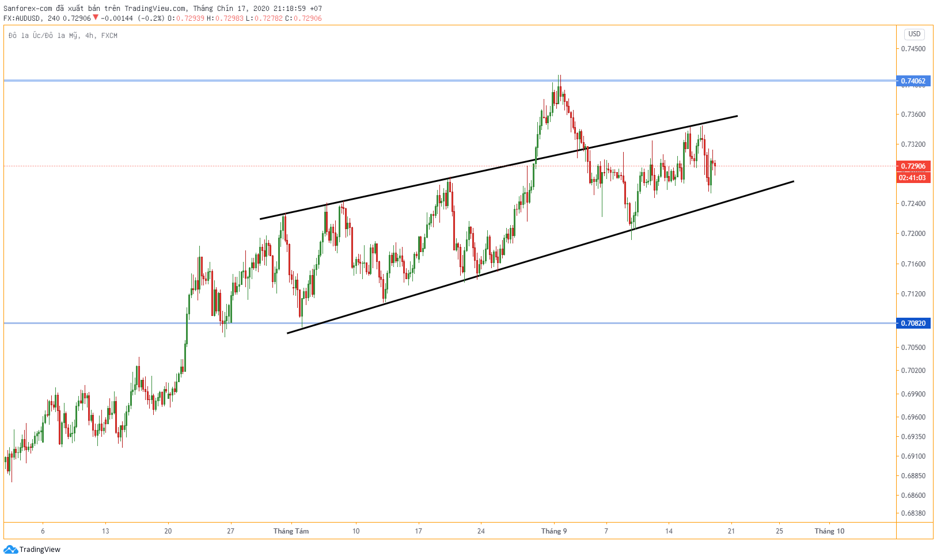Click the date label 25 on time axis
Image resolution: width=937 pixels, height=560 pixels.
[779, 531]
